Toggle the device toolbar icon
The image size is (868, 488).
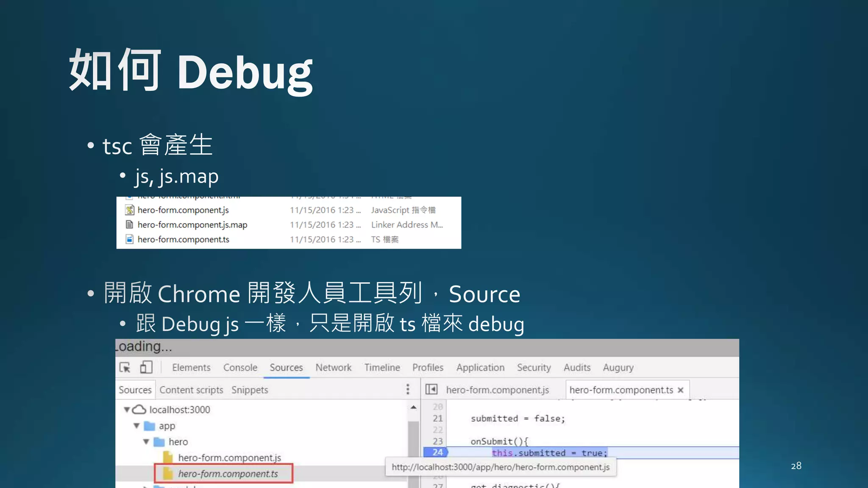coord(146,367)
